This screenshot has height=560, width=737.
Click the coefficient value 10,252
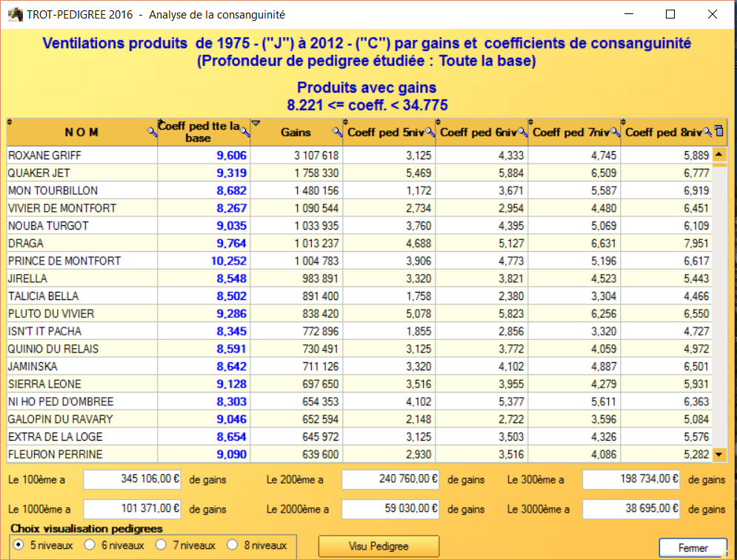click(229, 261)
